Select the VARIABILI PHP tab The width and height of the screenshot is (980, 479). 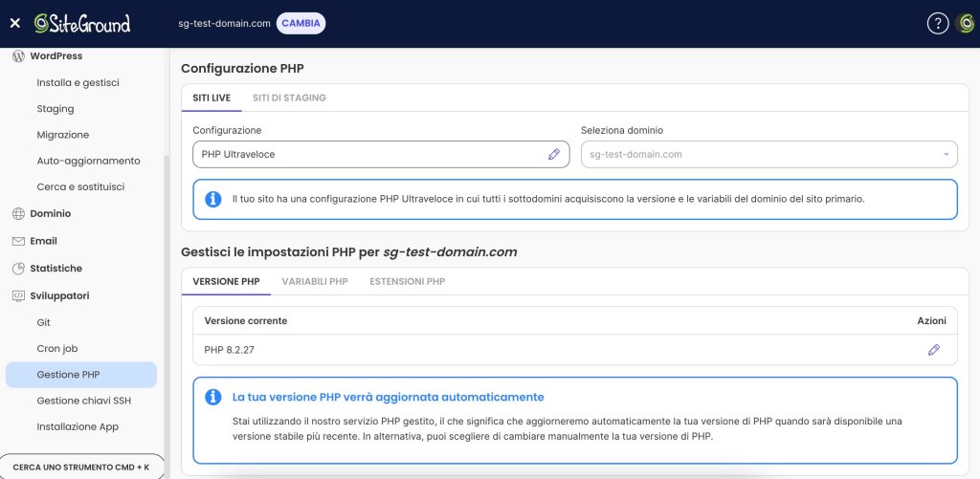pyautogui.click(x=315, y=282)
